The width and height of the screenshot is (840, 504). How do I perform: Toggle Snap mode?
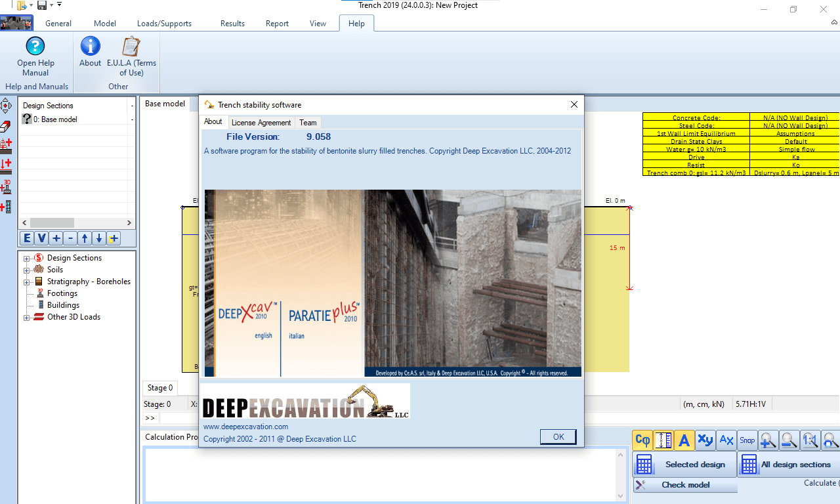tap(747, 440)
